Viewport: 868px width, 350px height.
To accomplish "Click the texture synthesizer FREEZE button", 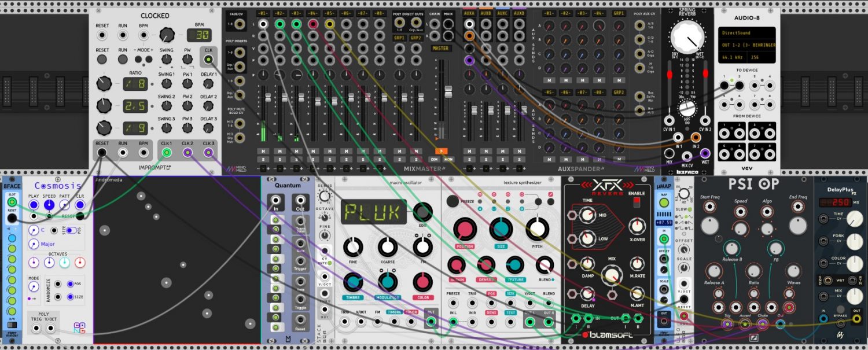I will [453, 201].
